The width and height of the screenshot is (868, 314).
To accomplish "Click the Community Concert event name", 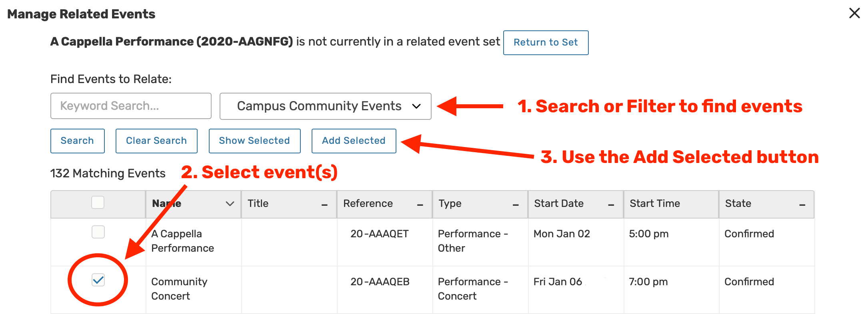I will [179, 288].
